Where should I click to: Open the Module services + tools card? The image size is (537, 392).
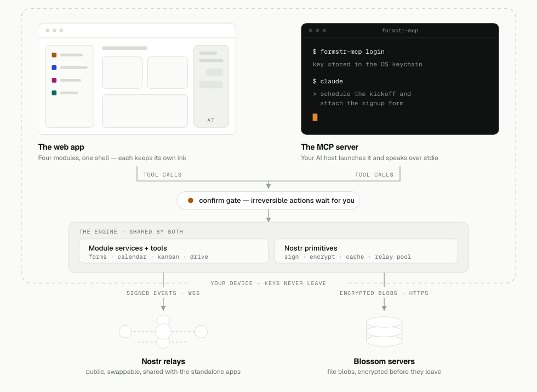174,251
